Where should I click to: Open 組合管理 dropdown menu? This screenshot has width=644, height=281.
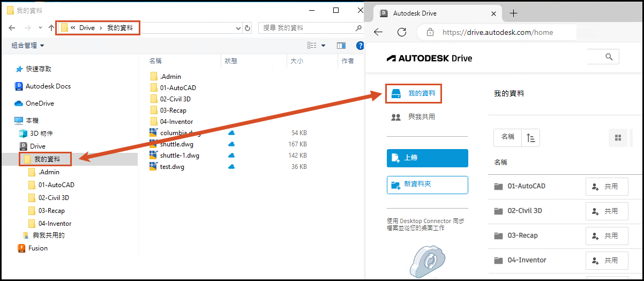[28, 46]
